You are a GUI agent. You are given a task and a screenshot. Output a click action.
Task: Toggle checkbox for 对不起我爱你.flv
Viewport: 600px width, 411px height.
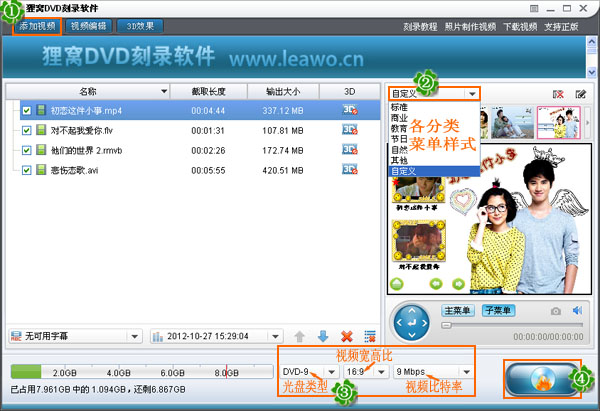26,130
